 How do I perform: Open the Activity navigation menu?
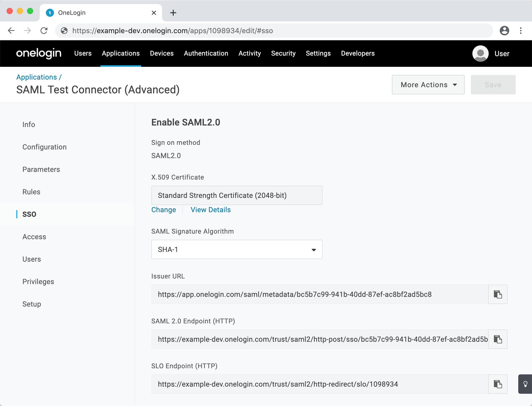(x=250, y=53)
